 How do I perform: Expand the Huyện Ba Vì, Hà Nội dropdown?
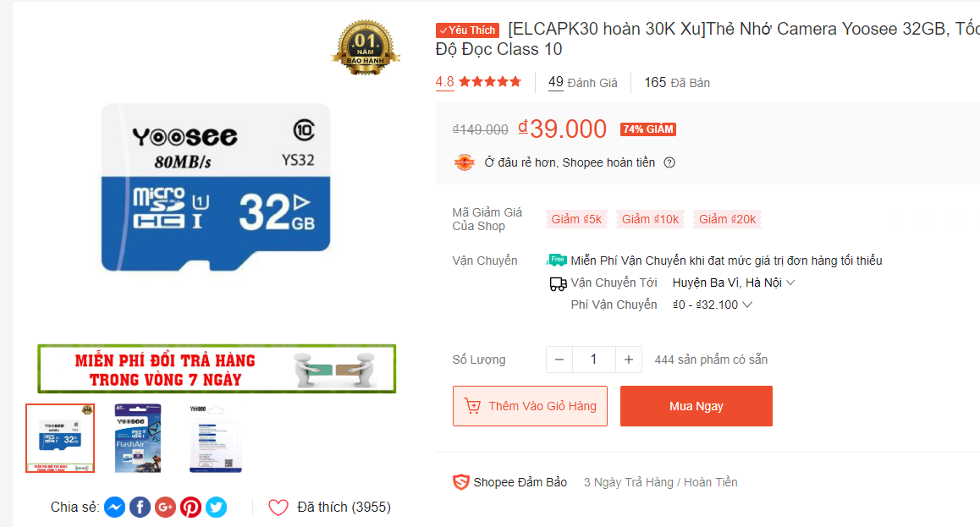733,283
